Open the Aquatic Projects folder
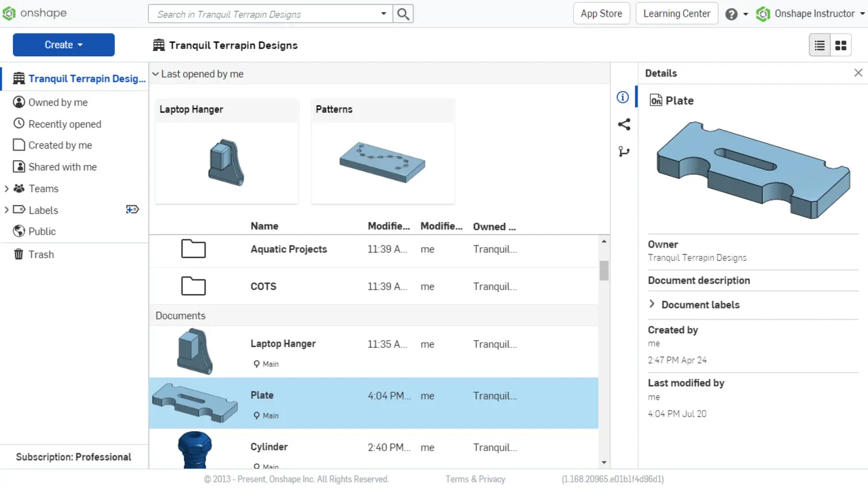 click(288, 249)
